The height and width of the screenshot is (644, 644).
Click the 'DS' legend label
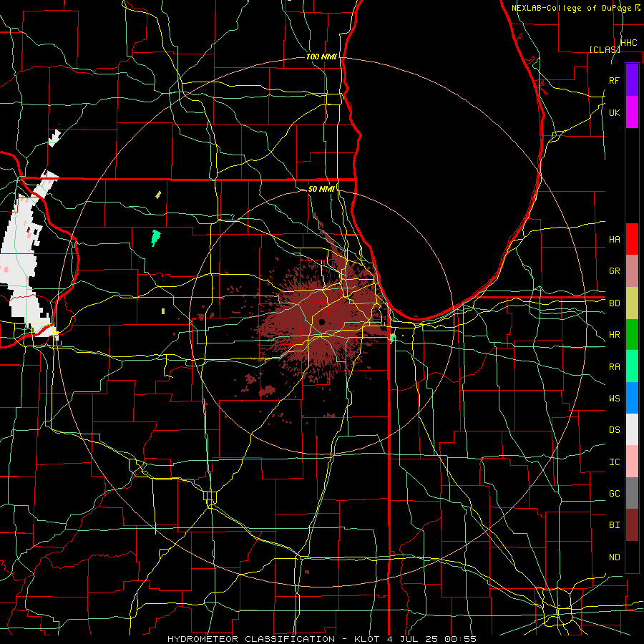[614, 430]
